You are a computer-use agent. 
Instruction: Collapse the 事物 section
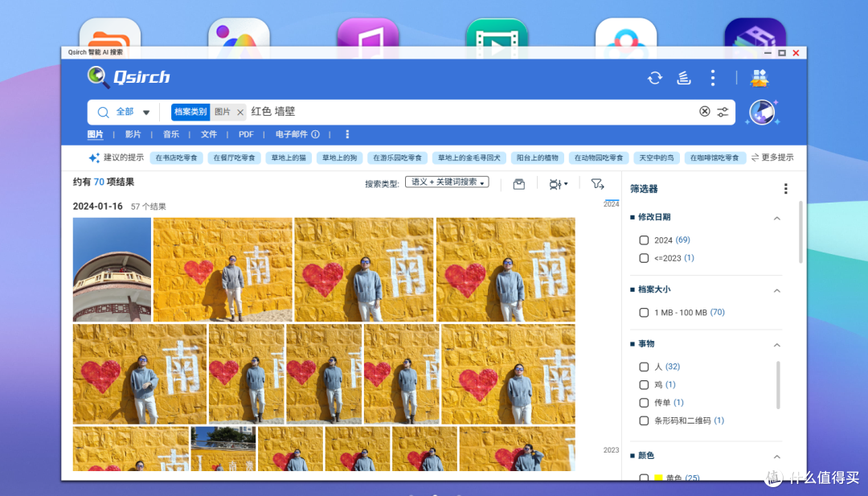click(x=776, y=345)
